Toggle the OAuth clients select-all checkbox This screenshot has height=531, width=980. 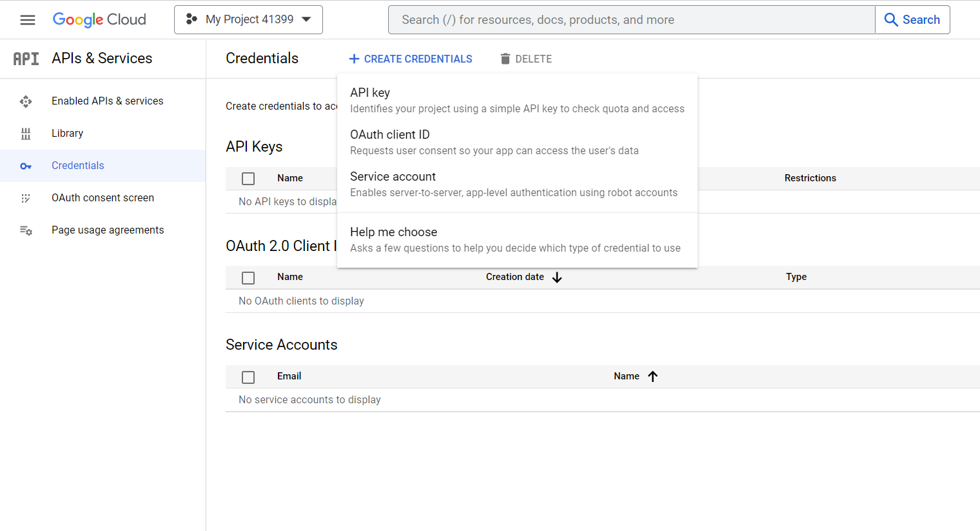(248, 278)
